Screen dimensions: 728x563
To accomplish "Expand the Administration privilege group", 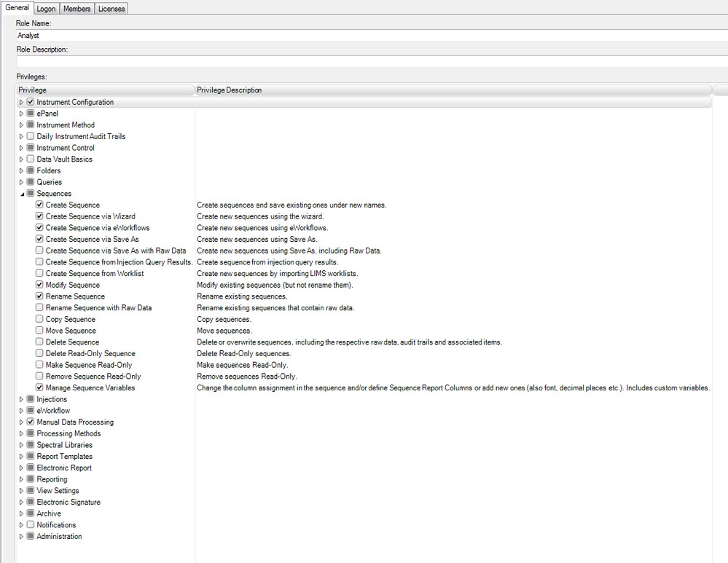I will click(x=22, y=537).
